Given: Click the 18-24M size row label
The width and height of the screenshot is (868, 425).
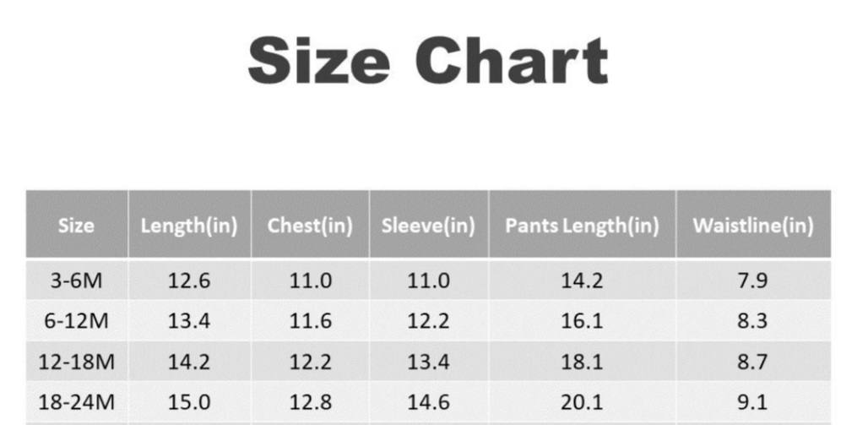Looking at the screenshot, I should click(x=76, y=401).
